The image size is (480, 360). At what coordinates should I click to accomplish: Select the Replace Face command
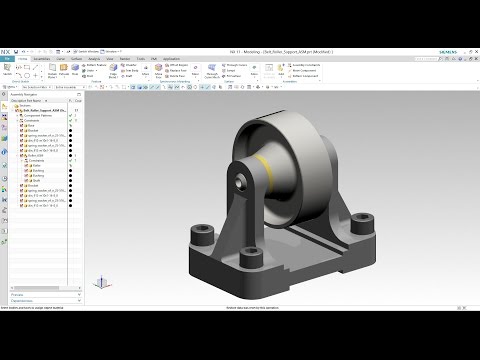(176, 71)
